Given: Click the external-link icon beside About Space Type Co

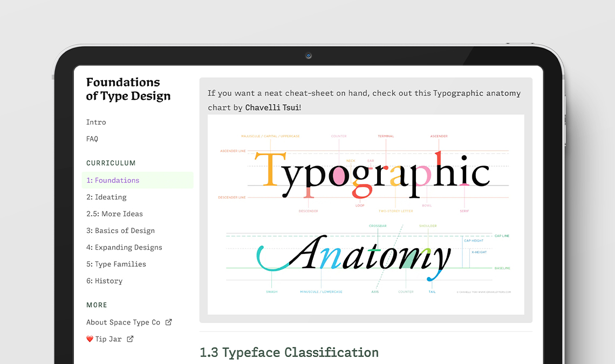Looking at the screenshot, I should coord(168,322).
